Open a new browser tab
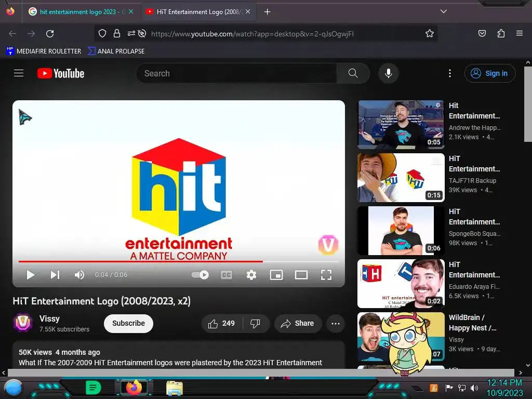Viewport: 532px width, 399px height. (x=268, y=12)
